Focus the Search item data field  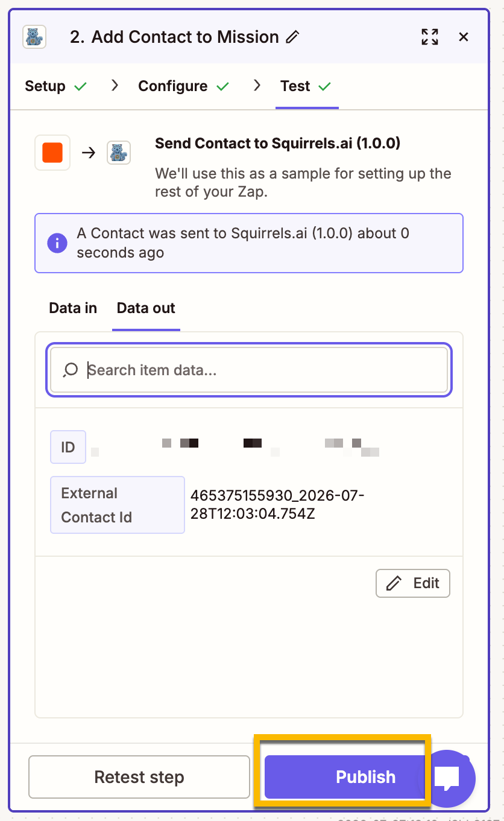249,370
